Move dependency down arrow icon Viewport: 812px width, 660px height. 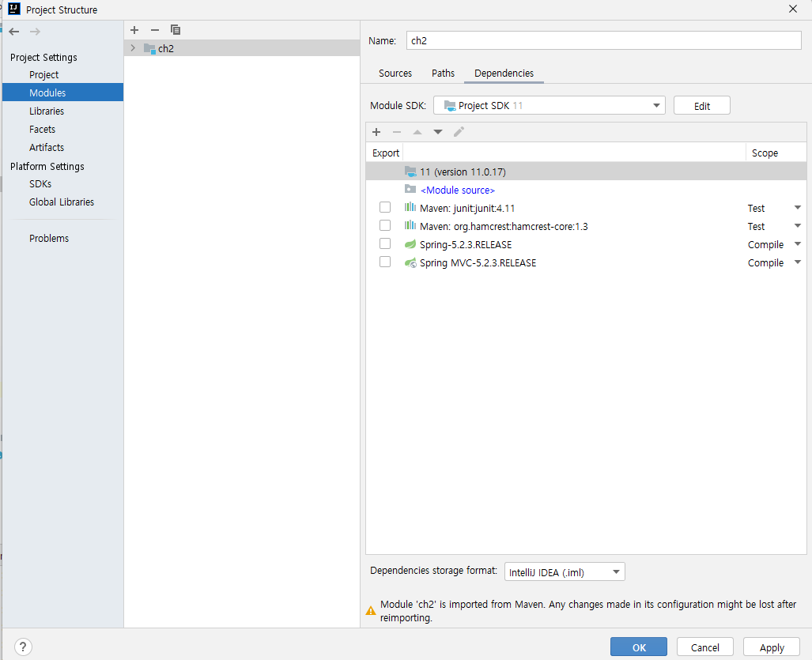pos(438,132)
